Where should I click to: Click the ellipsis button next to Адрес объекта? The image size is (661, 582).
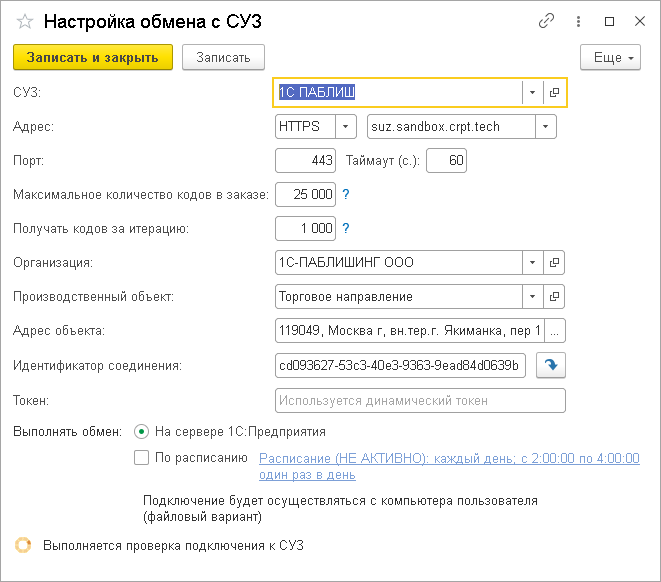coord(557,331)
